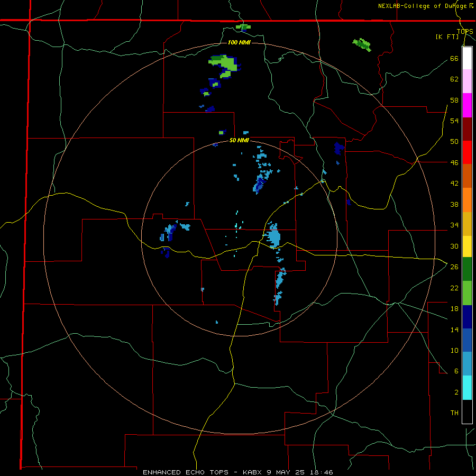Pick the dark green legend swatch

point(467,269)
